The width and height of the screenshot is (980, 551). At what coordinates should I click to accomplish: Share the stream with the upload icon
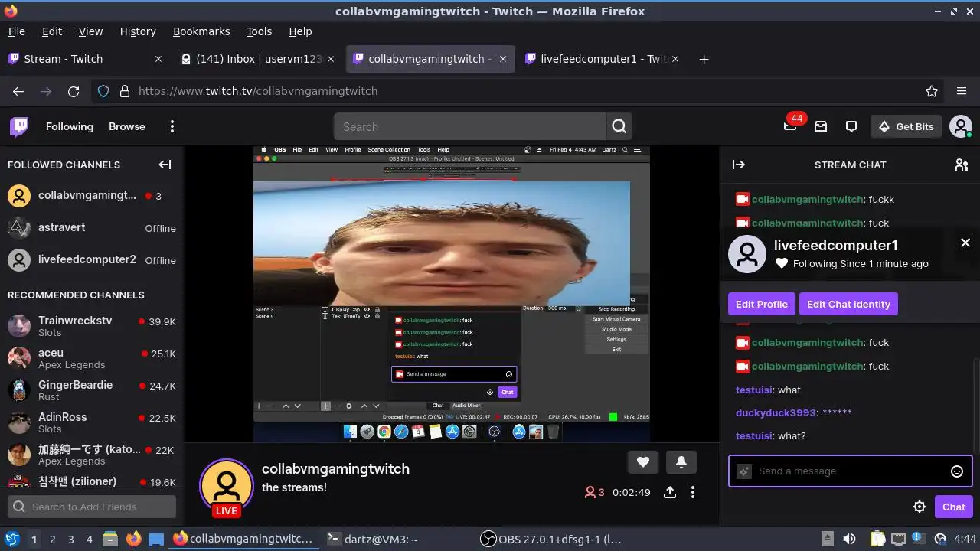[670, 492]
